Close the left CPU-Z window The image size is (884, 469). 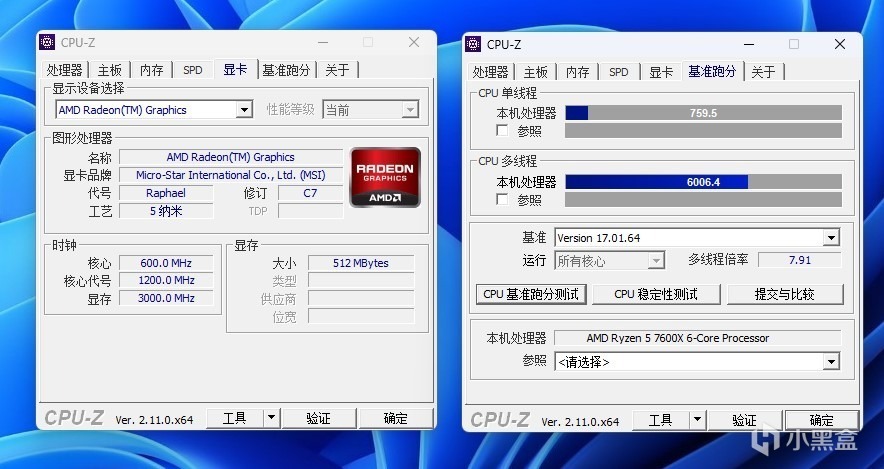pos(414,42)
